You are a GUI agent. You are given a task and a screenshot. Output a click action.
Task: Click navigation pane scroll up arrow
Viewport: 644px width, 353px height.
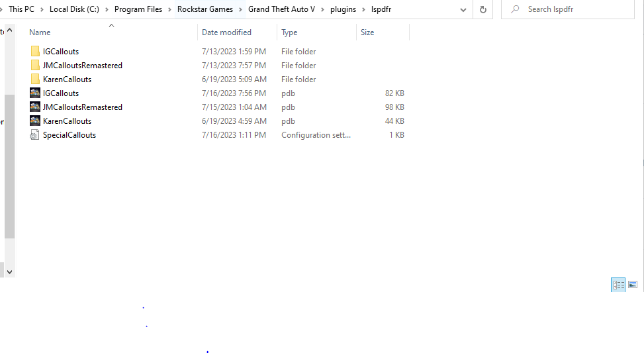[9, 30]
